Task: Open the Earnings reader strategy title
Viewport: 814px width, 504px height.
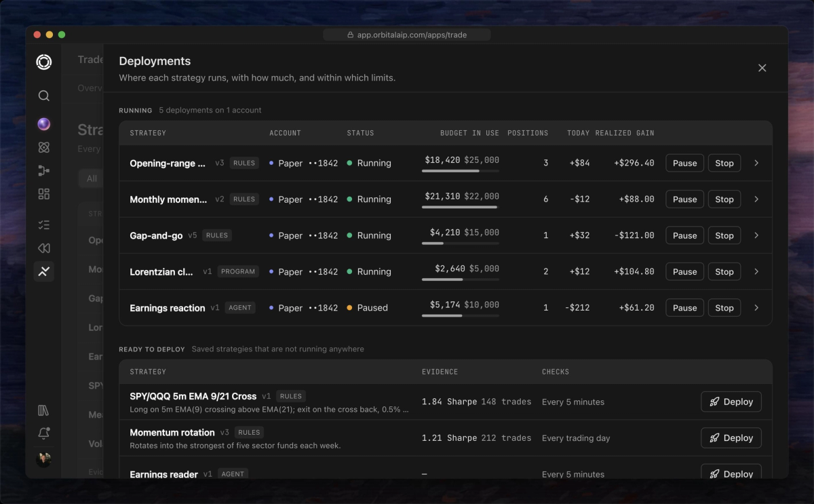Action: (164, 474)
